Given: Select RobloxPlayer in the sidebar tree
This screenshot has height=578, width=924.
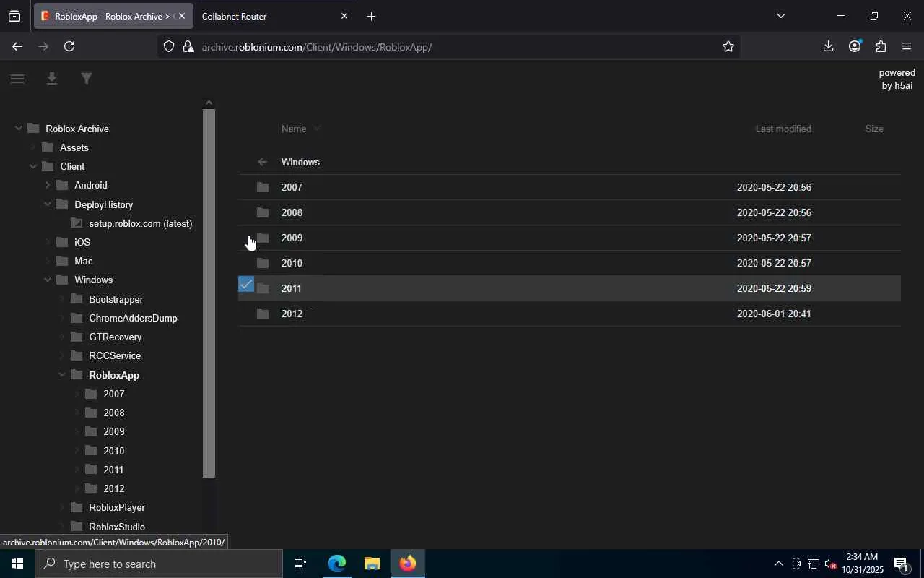Looking at the screenshot, I should pyautogui.click(x=117, y=507).
